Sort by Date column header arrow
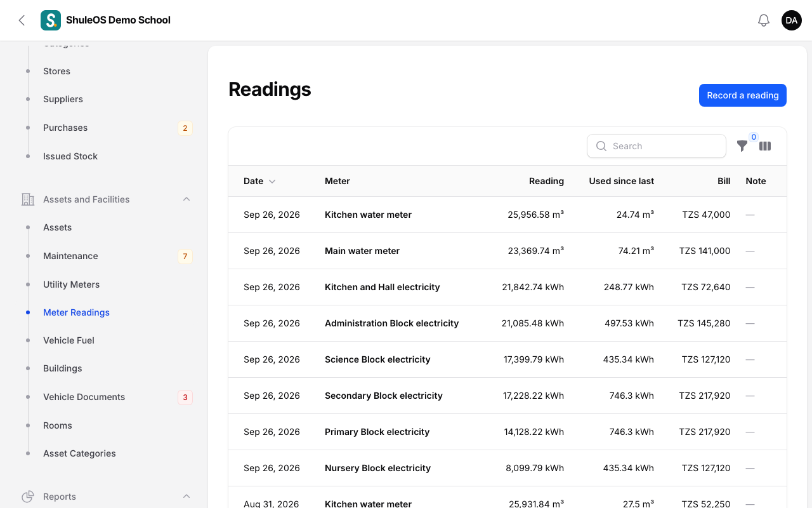This screenshot has width=812, height=508. click(x=272, y=182)
